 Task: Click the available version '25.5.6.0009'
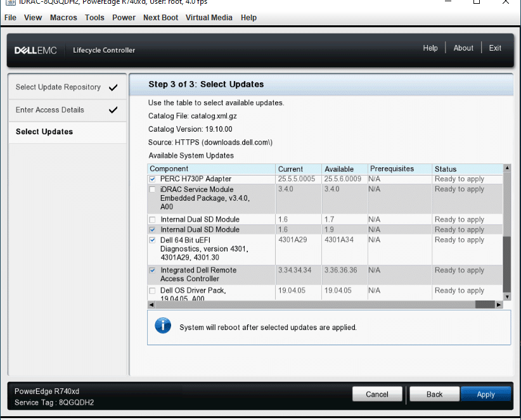tap(342, 179)
